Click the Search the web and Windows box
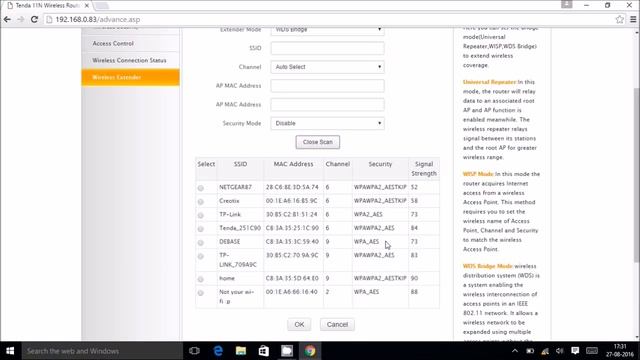This screenshot has width=640, height=360. (x=102, y=351)
